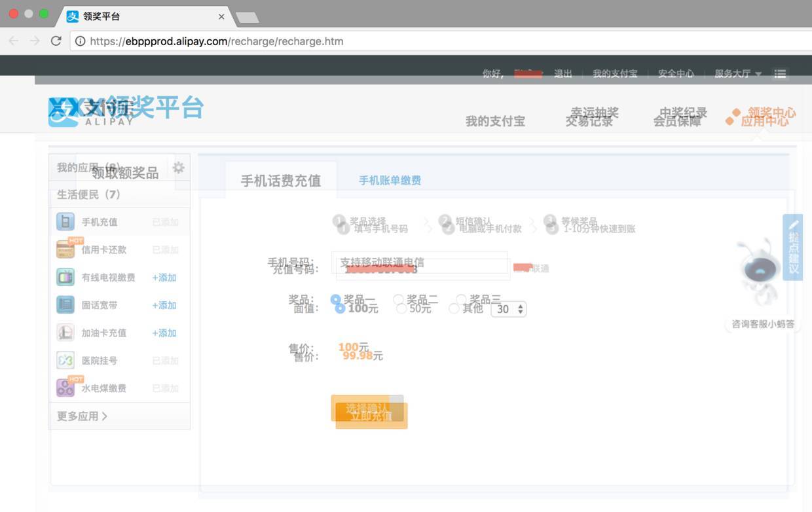Image resolution: width=812 pixels, height=512 pixels.
Task: Select the 50元 face value radio button
Action: point(401,308)
